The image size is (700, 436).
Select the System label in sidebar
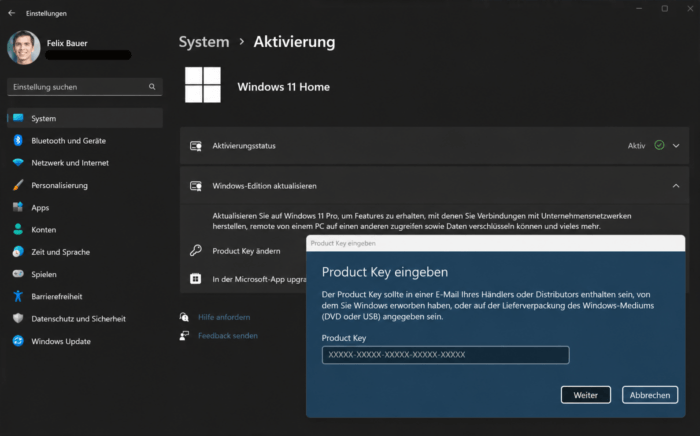point(44,118)
